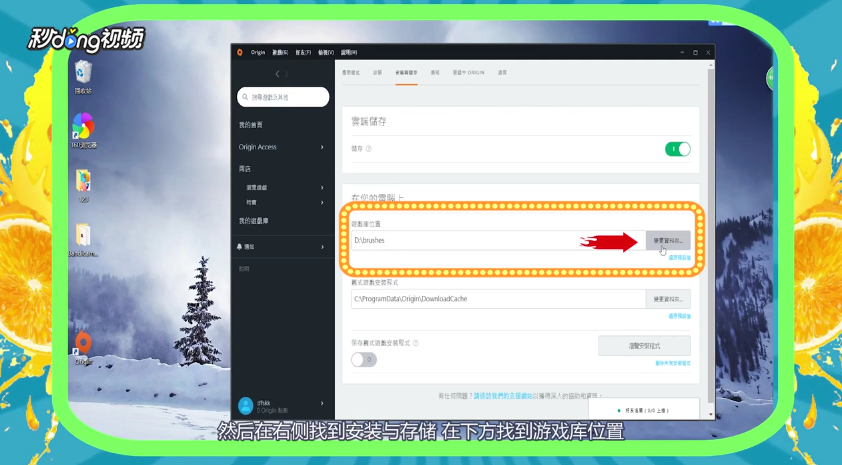Image resolution: width=842 pixels, height=465 pixels.
Task: Reset the legacy installer location to default
Action: pyautogui.click(x=679, y=316)
